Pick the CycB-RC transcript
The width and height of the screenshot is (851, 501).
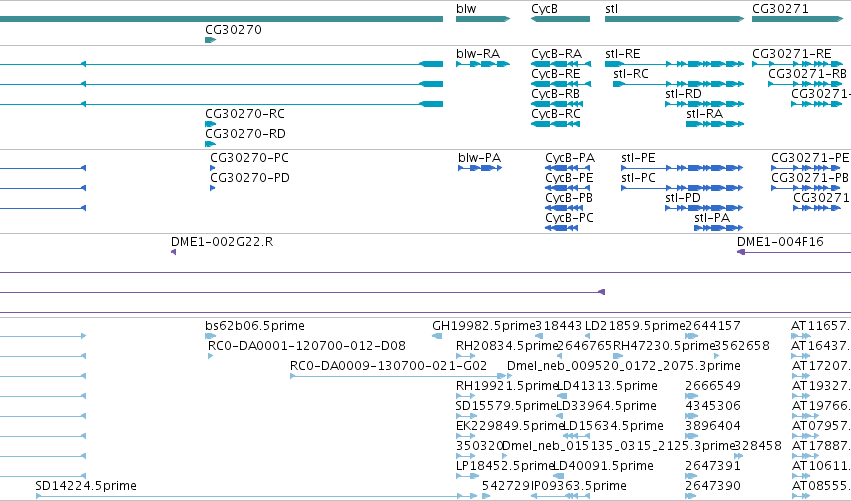(555, 124)
